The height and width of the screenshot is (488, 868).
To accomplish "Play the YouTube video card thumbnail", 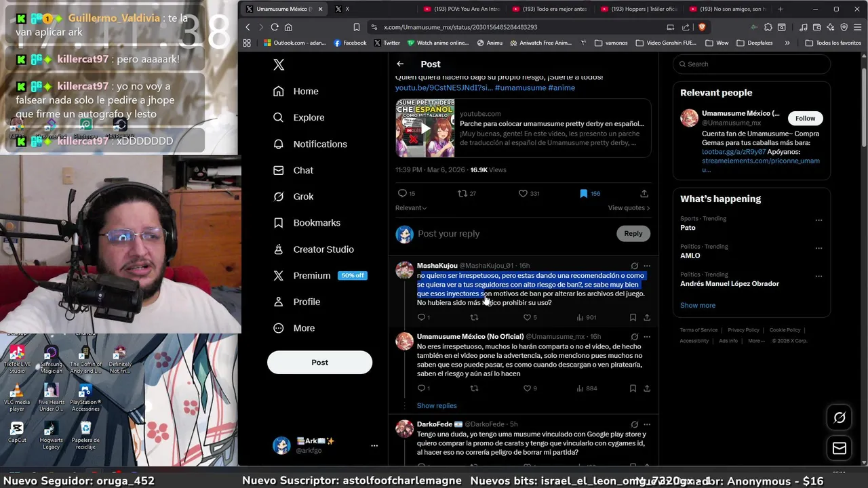I will [425, 128].
